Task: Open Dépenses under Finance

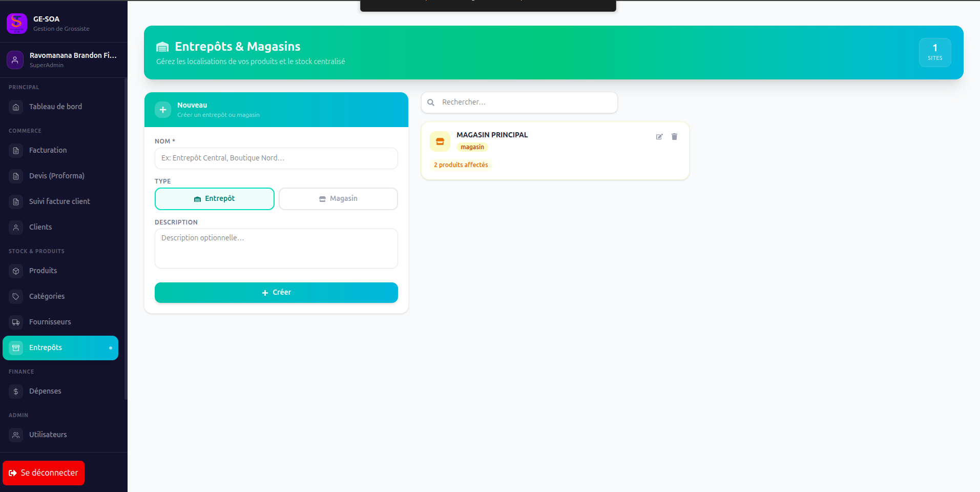Action: pos(60,392)
